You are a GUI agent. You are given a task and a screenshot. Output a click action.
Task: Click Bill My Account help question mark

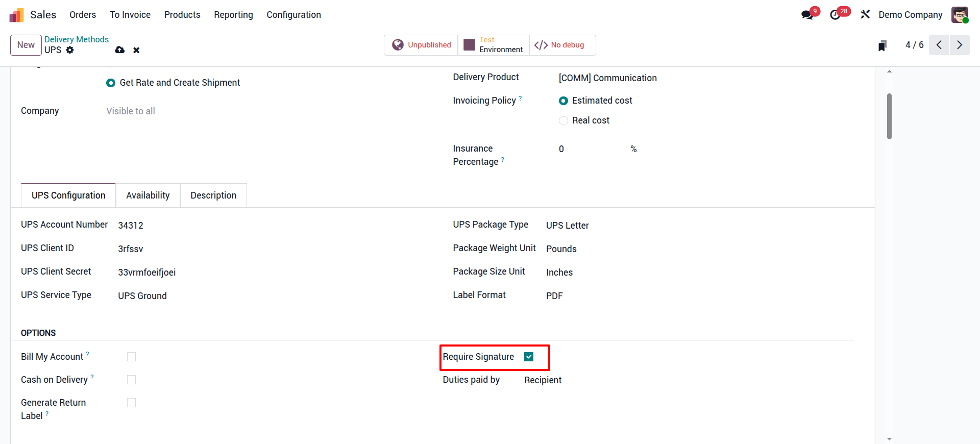[87, 354]
